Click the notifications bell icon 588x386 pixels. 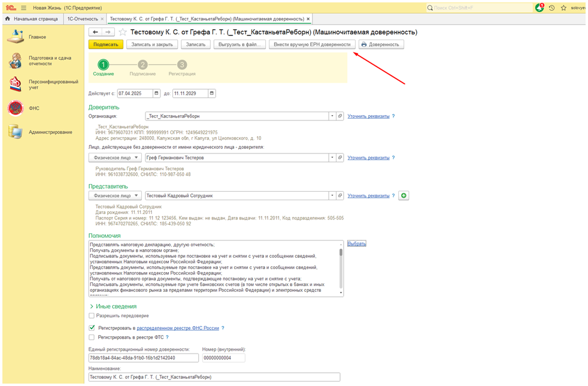coord(539,8)
